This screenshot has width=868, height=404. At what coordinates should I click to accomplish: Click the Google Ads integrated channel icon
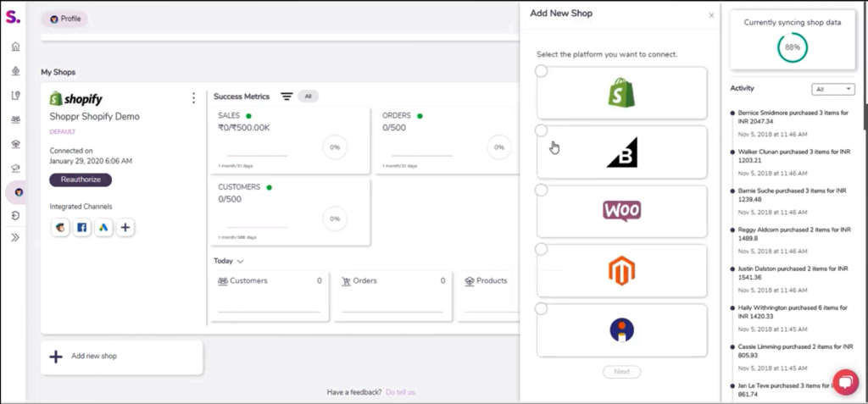pos(104,227)
